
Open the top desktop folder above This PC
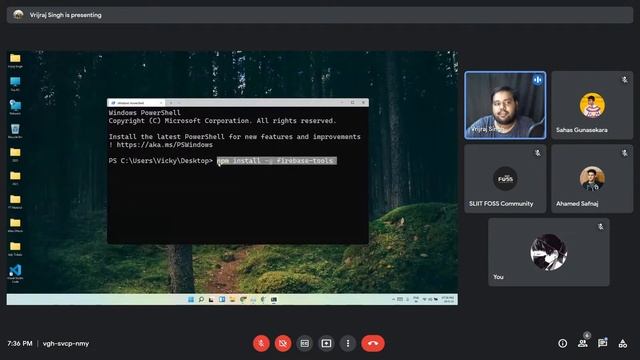click(15, 60)
